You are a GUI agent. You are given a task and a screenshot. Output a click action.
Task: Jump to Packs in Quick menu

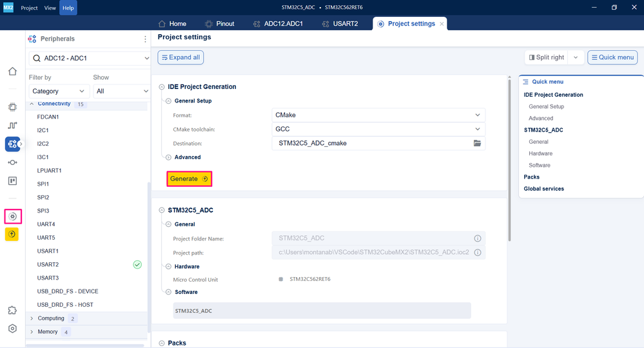pyautogui.click(x=531, y=177)
